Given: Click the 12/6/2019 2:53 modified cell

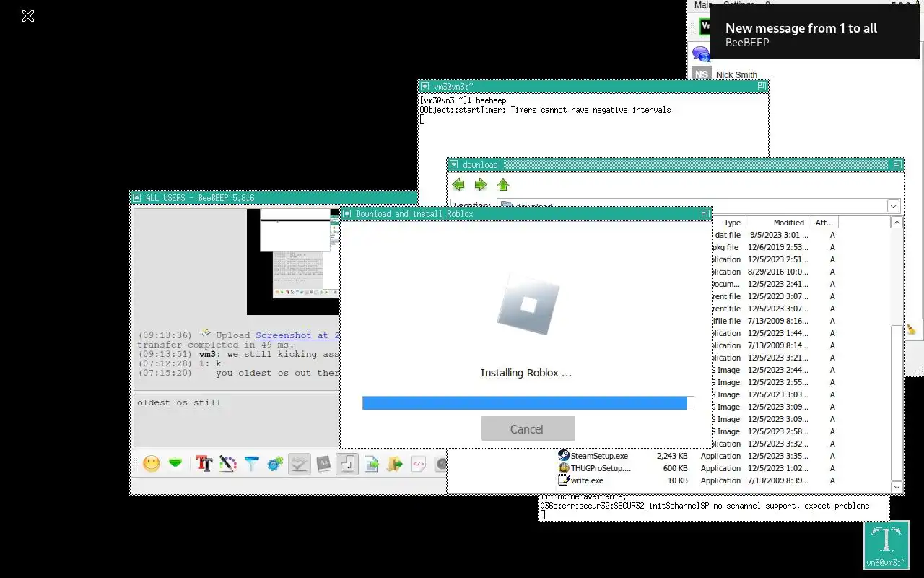Looking at the screenshot, I should (x=777, y=247).
